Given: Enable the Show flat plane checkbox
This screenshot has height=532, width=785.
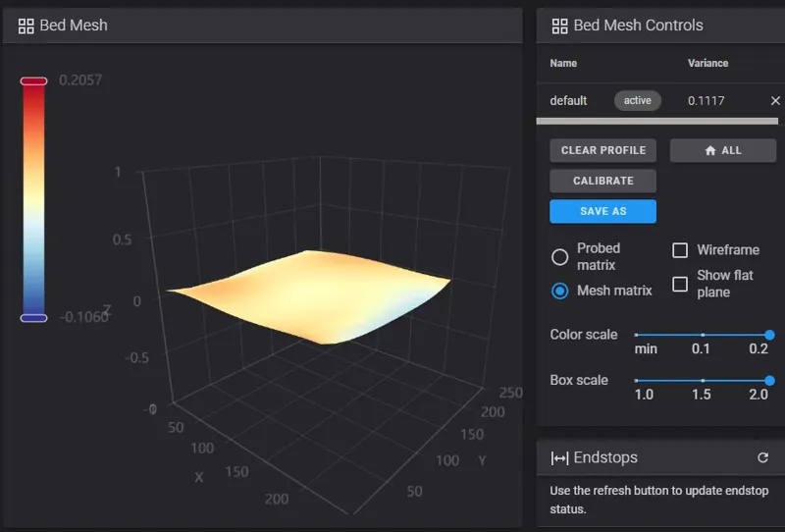Looking at the screenshot, I should pos(680,284).
